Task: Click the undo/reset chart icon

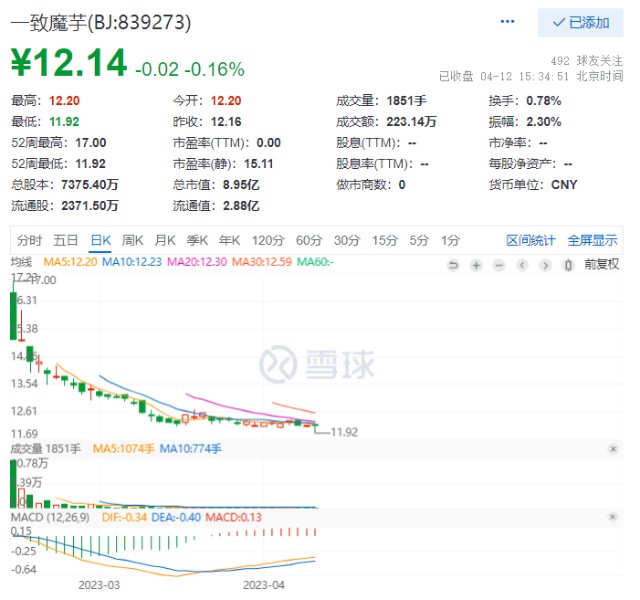Action: [x=453, y=264]
